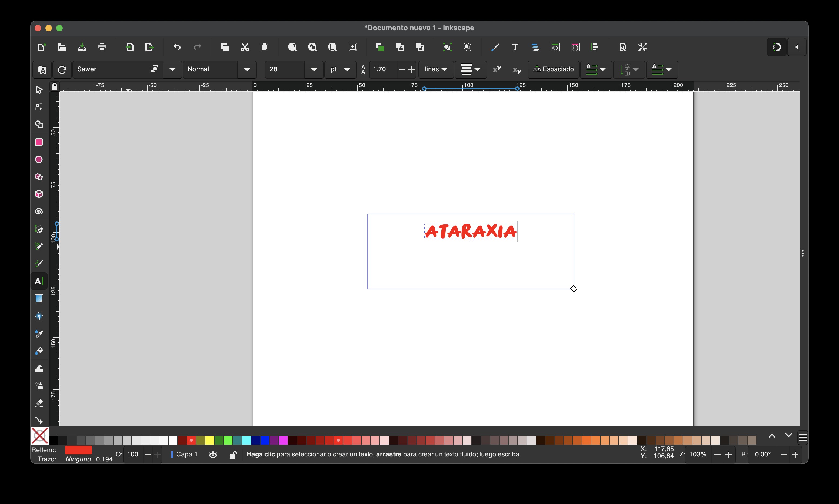The image size is (839, 504).
Task: Open the XML editor
Action: (x=555, y=47)
